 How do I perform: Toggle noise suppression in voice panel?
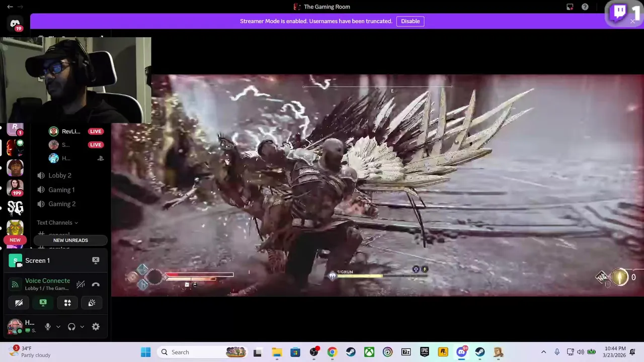tap(80, 285)
